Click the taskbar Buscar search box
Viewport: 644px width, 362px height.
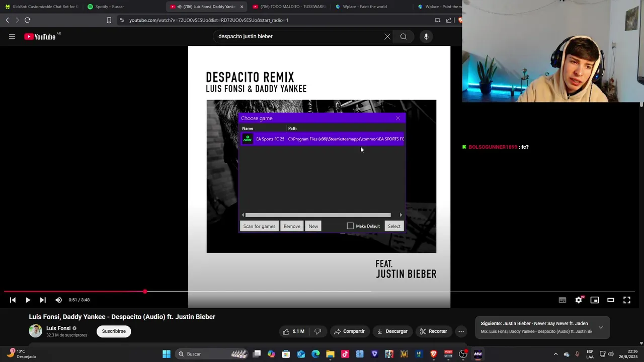(x=211, y=354)
